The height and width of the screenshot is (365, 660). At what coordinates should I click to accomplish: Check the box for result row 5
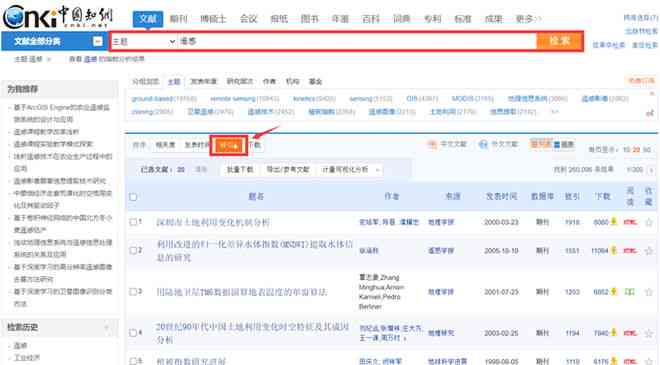pyautogui.click(x=133, y=361)
